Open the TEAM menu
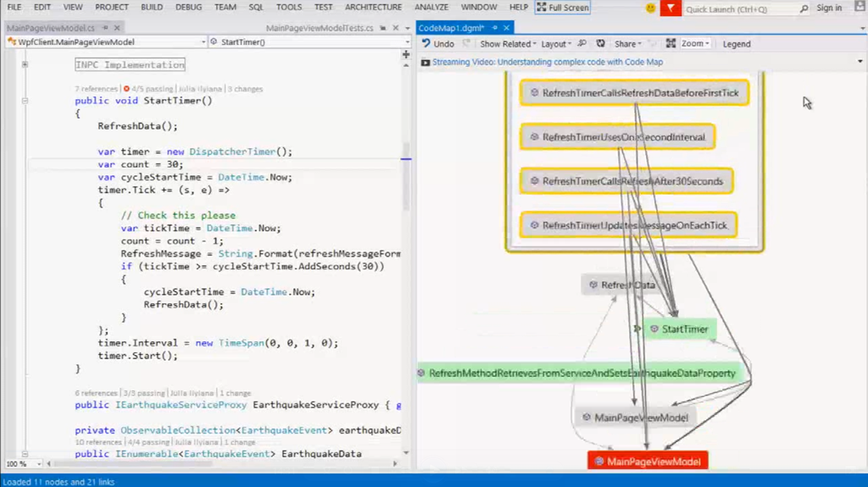868x487 pixels. tap(225, 7)
